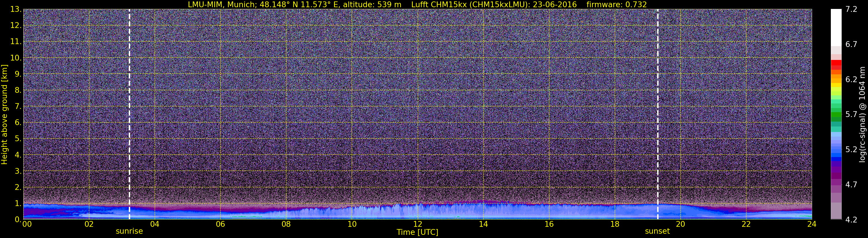Image resolution: width=868 pixels, height=238 pixels.
Task: Click the time axis tick '00'
Action: point(27,224)
